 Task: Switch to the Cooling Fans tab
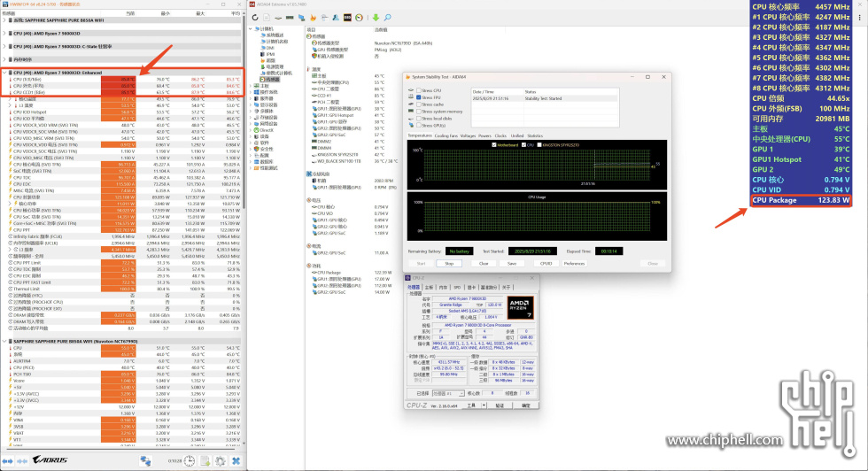446,135
